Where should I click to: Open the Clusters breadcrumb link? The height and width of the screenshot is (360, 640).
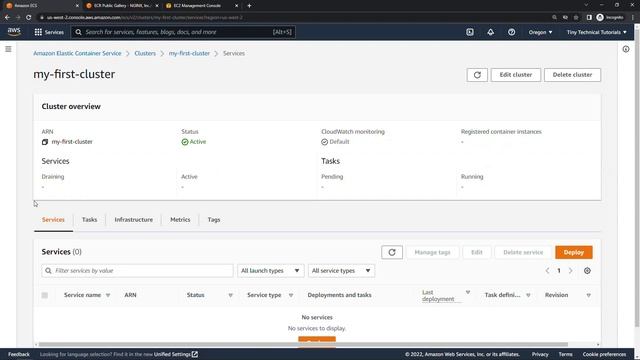tap(145, 53)
